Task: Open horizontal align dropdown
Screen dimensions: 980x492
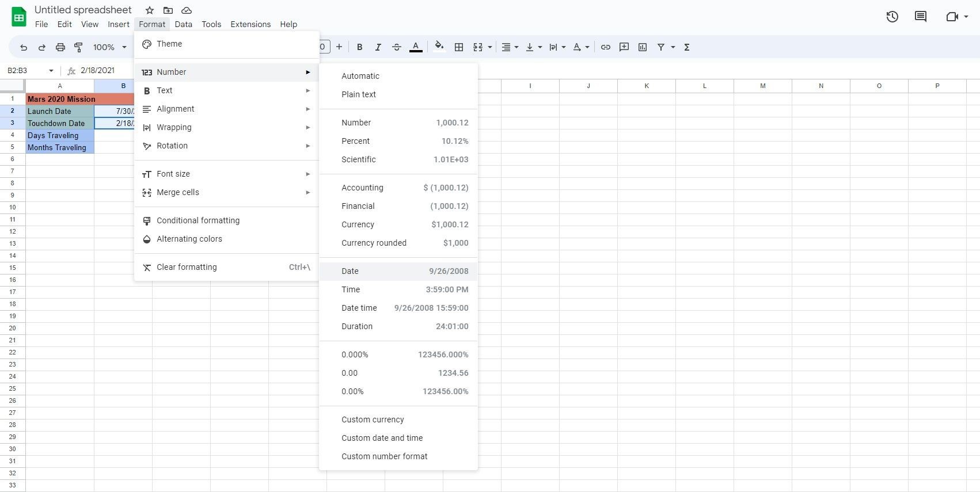Action: pyautogui.click(x=510, y=47)
